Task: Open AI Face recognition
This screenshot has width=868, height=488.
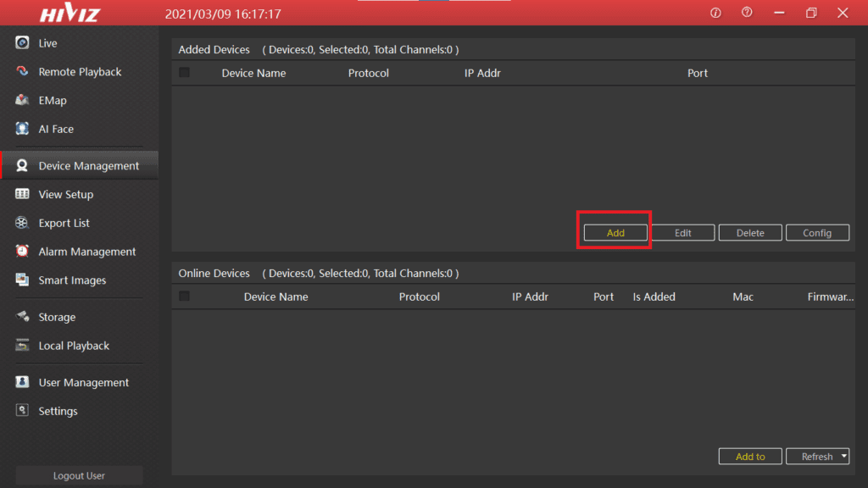Action: (x=55, y=129)
